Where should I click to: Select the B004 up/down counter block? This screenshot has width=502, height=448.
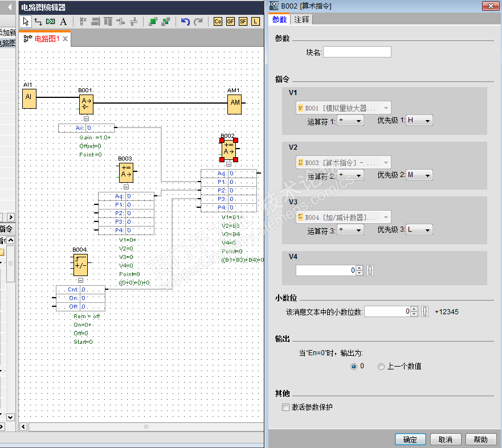(80, 265)
